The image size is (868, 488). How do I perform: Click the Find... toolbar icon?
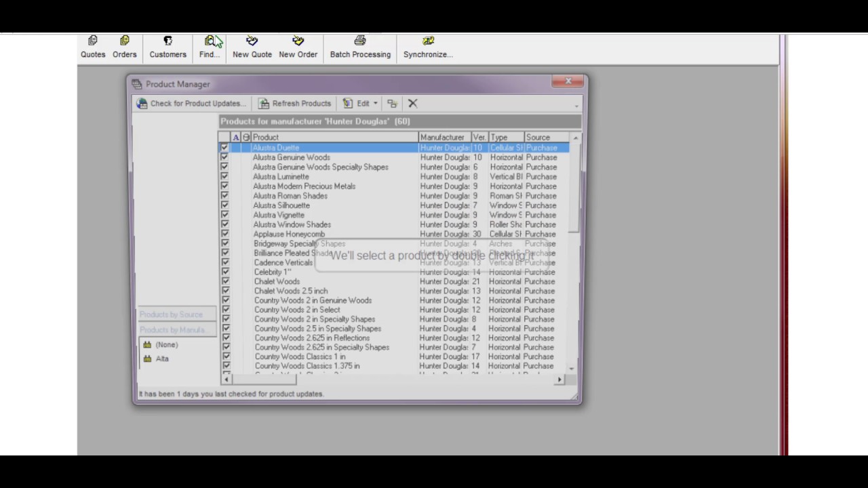210,47
